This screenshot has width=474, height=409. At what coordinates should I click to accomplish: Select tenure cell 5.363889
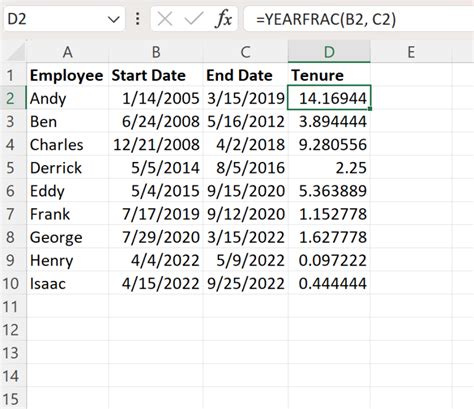point(329,191)
